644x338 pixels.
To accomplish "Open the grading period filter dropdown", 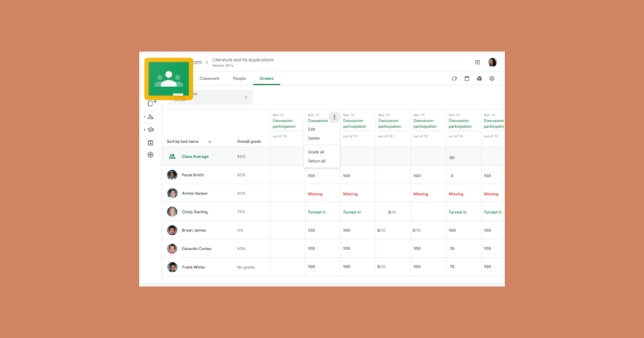I will (210, 97).
